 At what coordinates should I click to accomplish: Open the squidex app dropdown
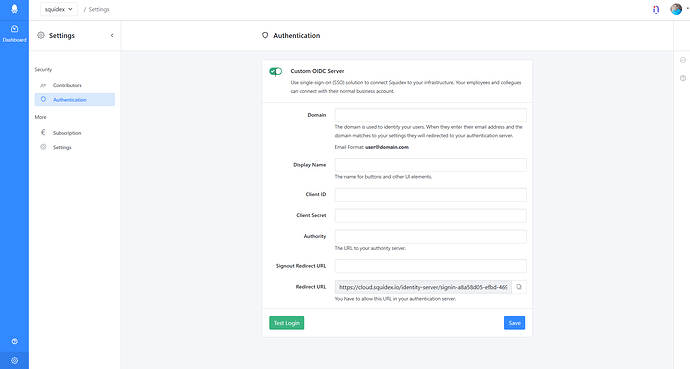59,9
